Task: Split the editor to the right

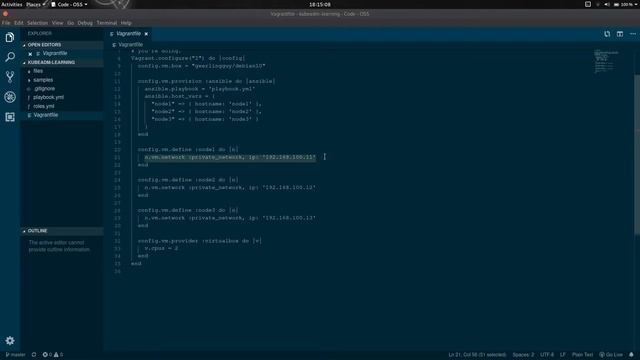Action: (620, 34)
